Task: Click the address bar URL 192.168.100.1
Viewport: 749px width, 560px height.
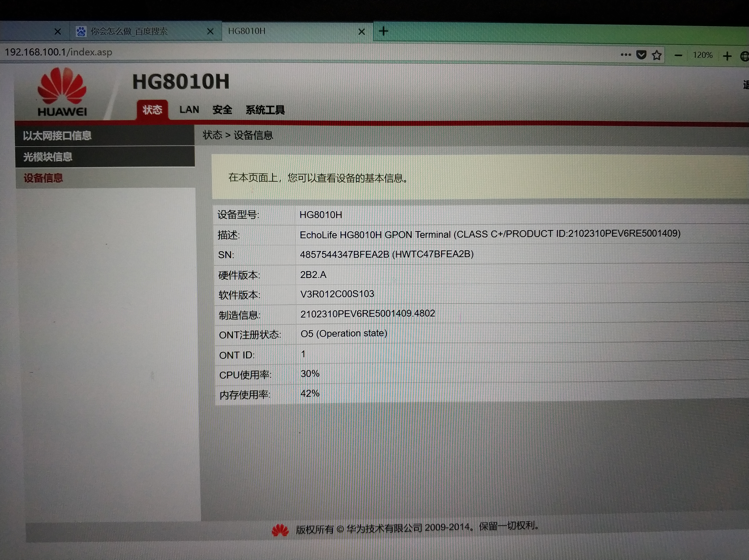Action: [x=58, y=52]
